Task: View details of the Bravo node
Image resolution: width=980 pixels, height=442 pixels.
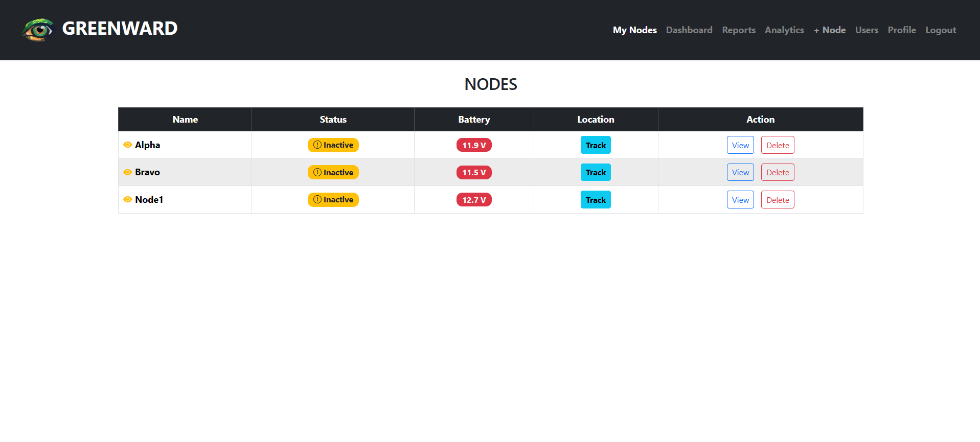Action: [x=740, y=172]
